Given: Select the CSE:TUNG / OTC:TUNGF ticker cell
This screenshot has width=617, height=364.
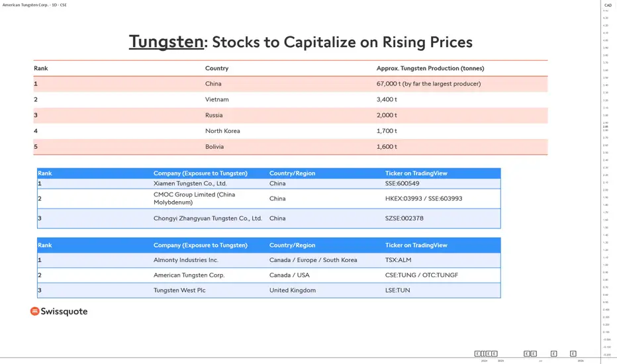Looking at the screenshot, I should click(x=422, y=275).
